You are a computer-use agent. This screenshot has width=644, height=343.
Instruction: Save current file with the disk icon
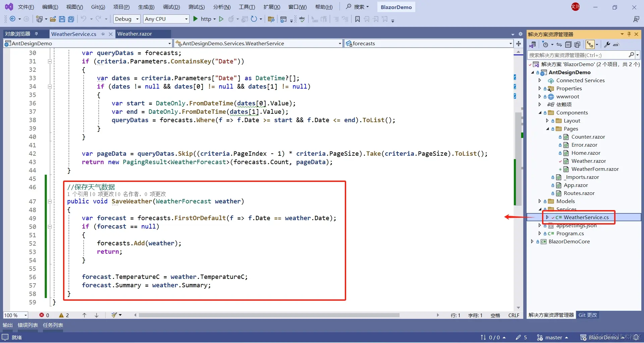coord(62,19)
